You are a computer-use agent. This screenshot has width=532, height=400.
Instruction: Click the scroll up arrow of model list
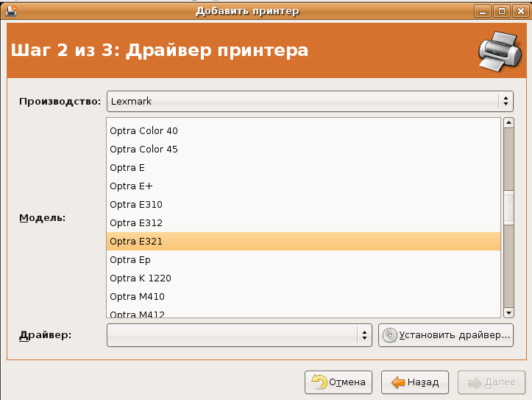pos(508,122)
